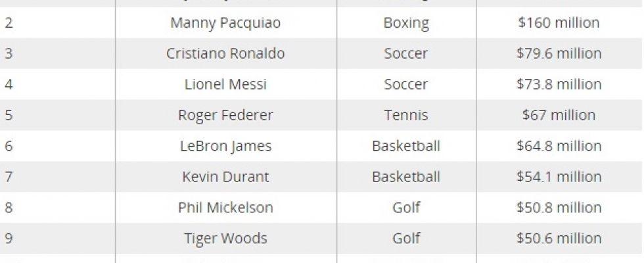Click the $160 million earnings cell

(x=559, y=23)
